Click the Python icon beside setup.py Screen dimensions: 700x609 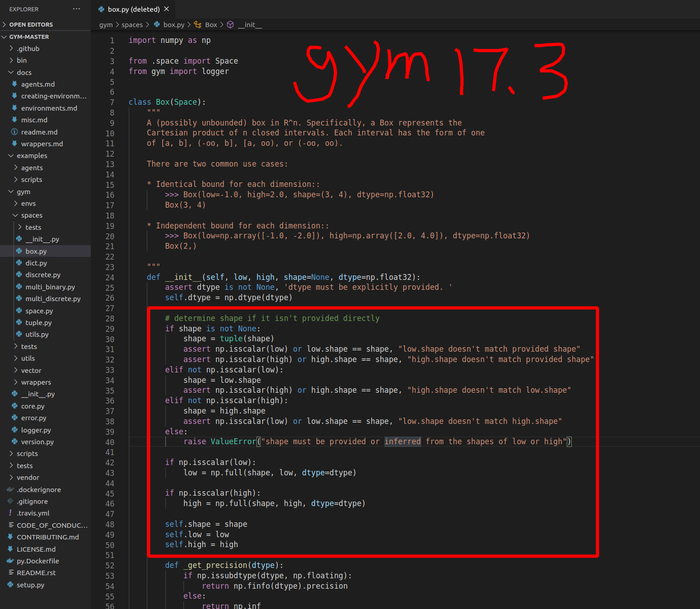tap(10, 585)
